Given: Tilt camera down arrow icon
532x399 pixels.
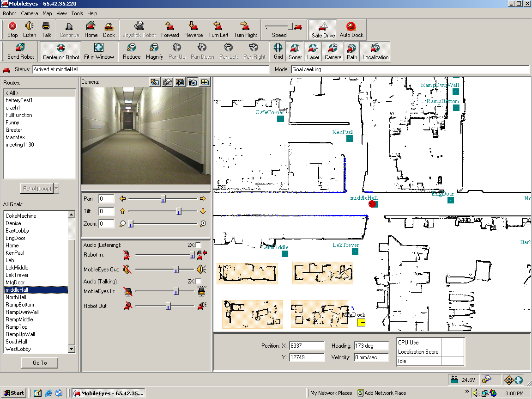Looking at the screenshot, I should click(203, 211).
